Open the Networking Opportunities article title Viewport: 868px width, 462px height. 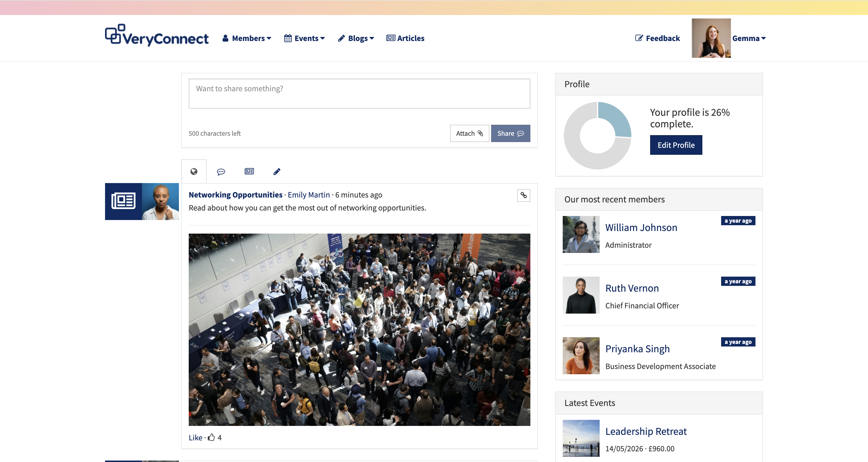click(235, 195)
